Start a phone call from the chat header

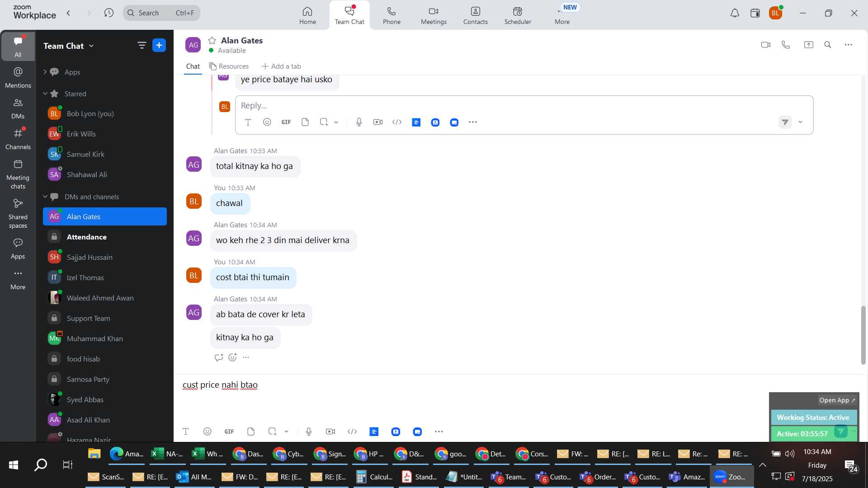786,45
